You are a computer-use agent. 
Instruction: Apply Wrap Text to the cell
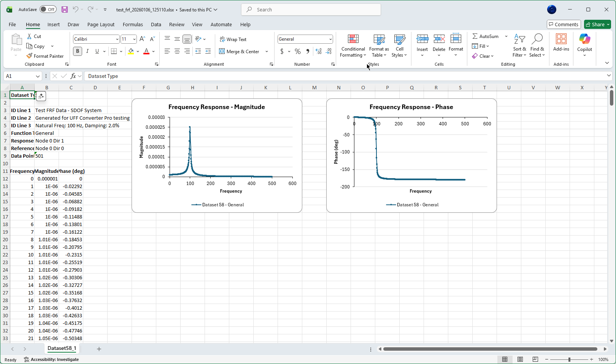coord(233,39)
